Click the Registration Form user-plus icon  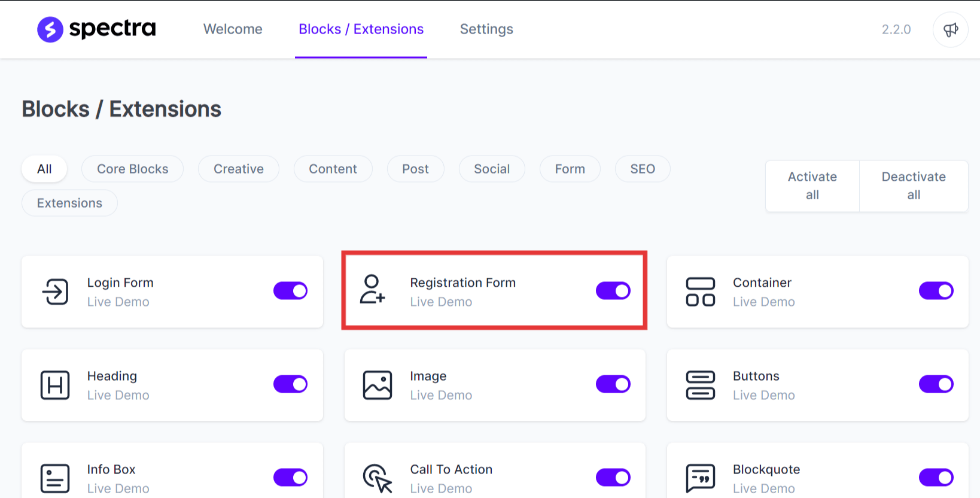372,290
